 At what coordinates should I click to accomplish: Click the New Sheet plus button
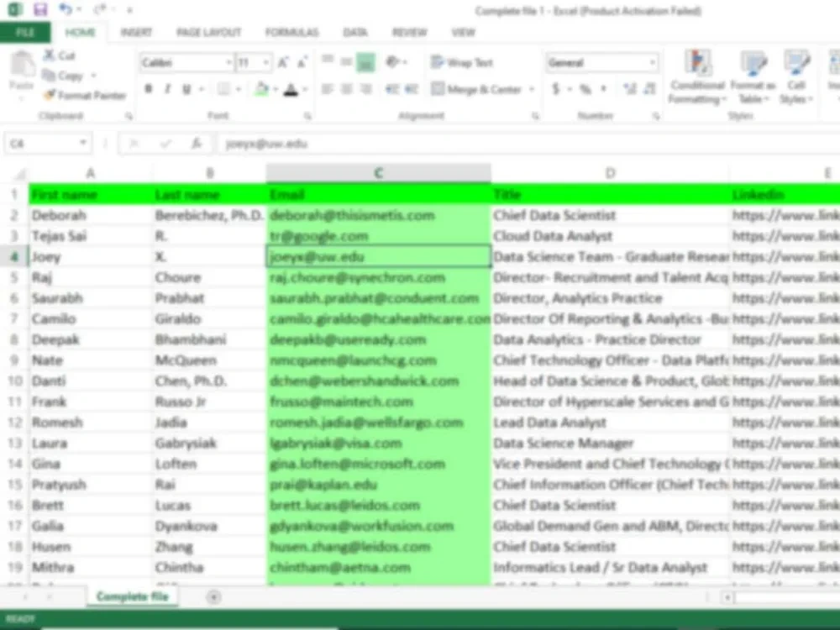pyautogui.click(x=213, y=596)
